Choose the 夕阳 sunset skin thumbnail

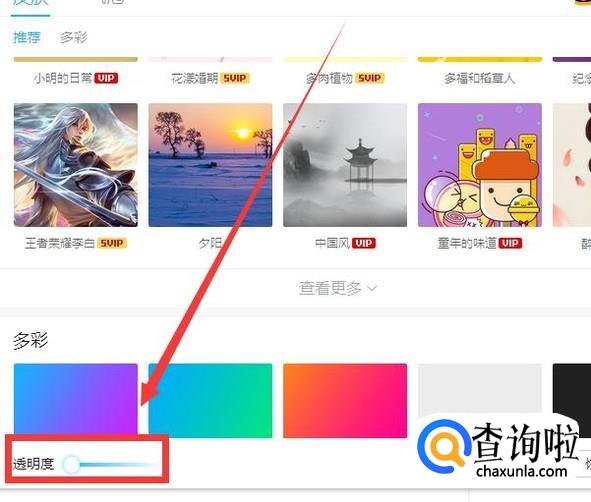click(x=210, y=165)
